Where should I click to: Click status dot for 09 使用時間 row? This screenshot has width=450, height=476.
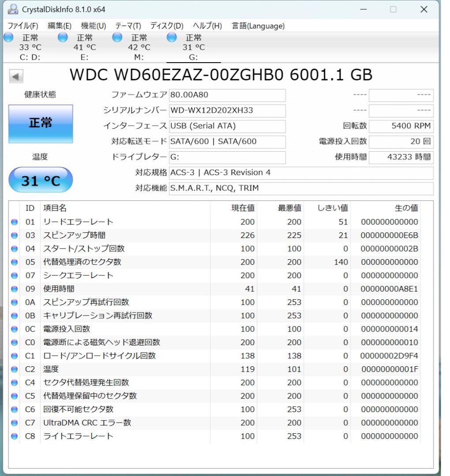(14, 289)
